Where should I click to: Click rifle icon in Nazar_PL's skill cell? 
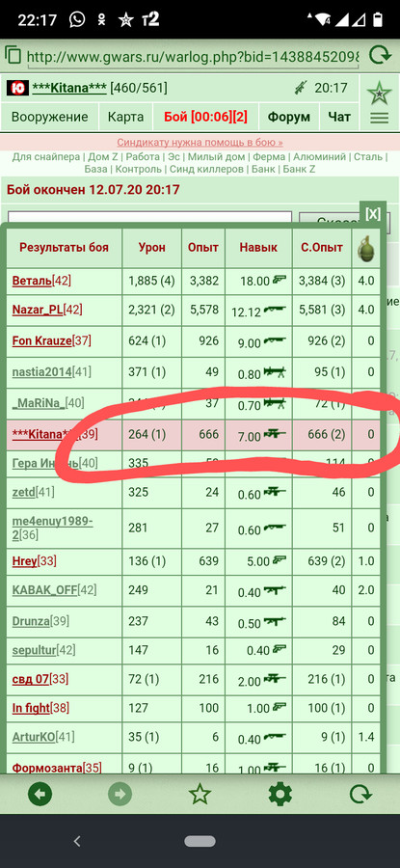pyautogui.click(x=275, y=310)
